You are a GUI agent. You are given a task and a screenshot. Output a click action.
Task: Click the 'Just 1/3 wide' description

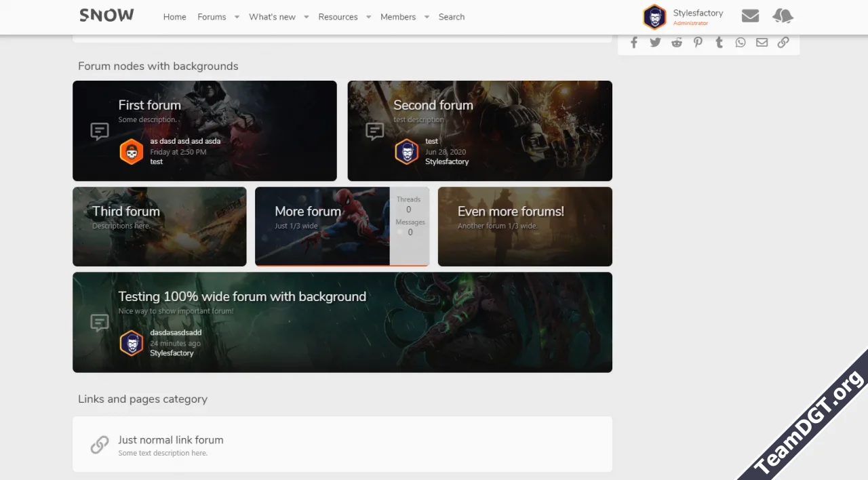click(x=296, y=226)
